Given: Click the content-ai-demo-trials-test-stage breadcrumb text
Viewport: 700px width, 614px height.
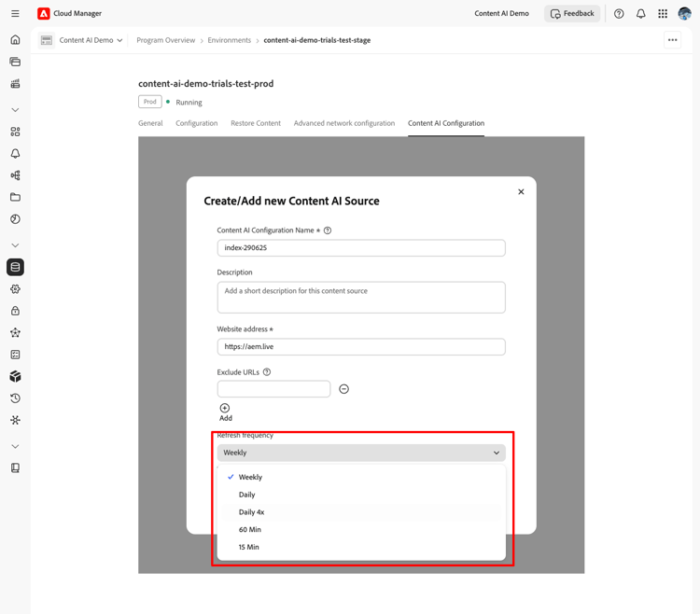Looking at the screenshot, I should pyautogui.click(x=317, y=40).
